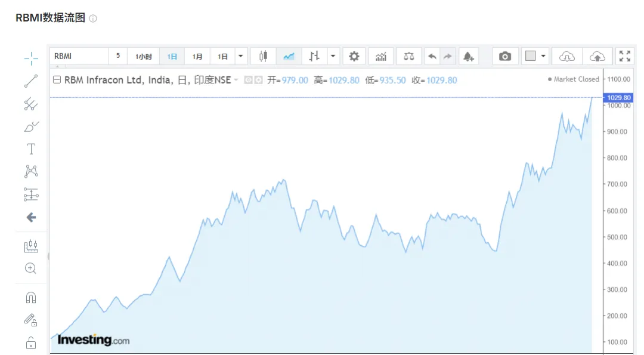This screenshot has width=644, height=355.
Task: Open the time interval dropdown arrow
Action: click(x=241, y=56)
